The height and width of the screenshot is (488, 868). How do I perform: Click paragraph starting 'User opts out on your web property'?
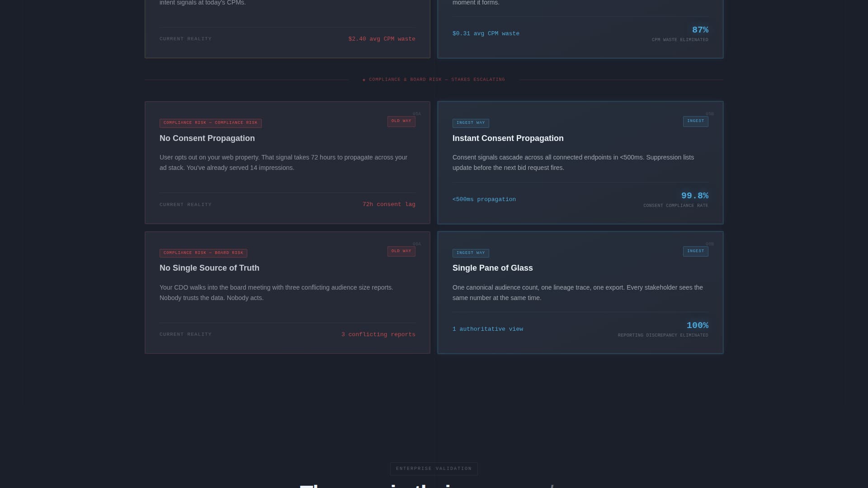pos(283,163)
